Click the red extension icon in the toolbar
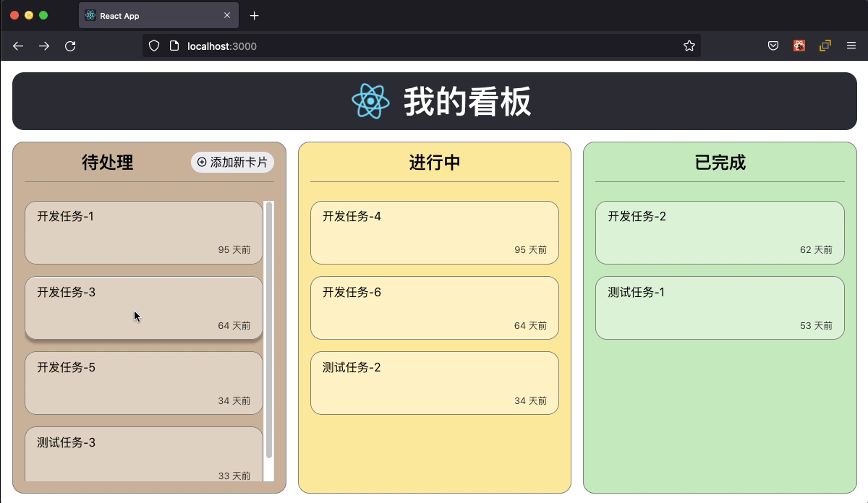Screen dimensions: 868x503 (799, 46)
